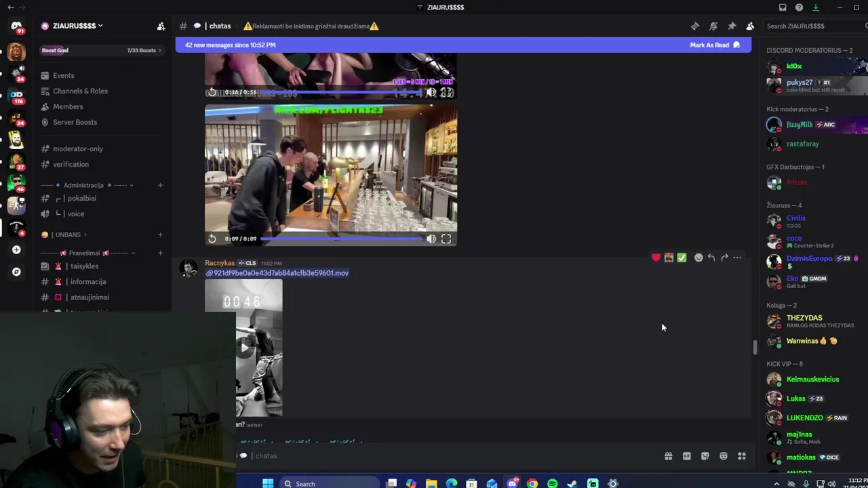Screen dimensions: 868x488
Task: Open add reaction emoji picker on message
Action: [x=698, y=258]
